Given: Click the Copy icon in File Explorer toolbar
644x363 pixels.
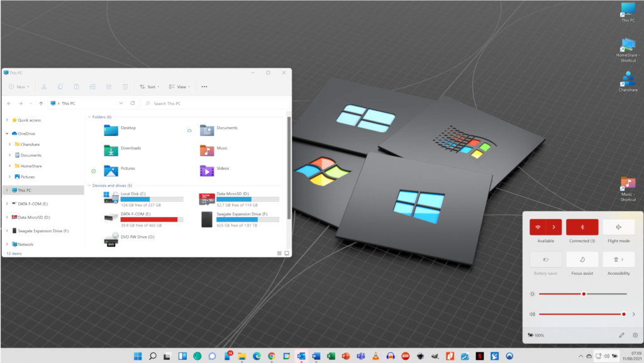Looking at the screenshot, I should (60, 87).
